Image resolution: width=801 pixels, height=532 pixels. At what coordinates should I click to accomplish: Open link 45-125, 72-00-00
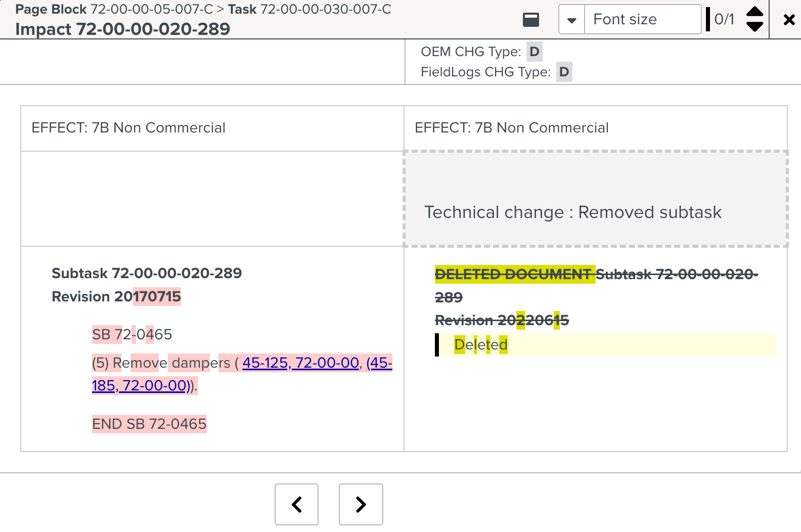tap(301, 363)
